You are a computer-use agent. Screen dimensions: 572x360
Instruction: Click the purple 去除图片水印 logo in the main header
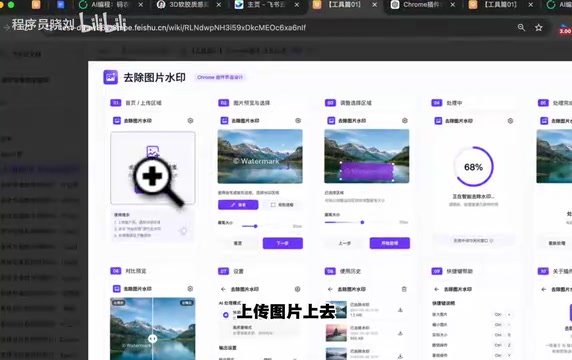pos(111,77)
